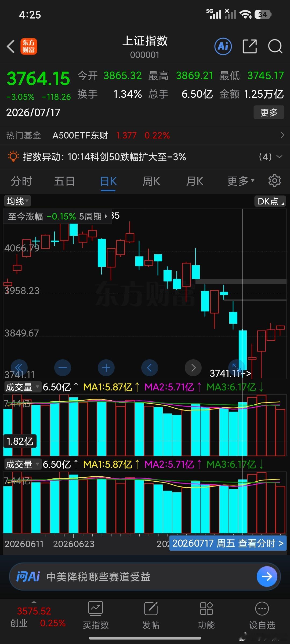The width and height of the screenshot is (290, 644).
Task: Tap the back arrow icon
Action: [x=10, y=46]
